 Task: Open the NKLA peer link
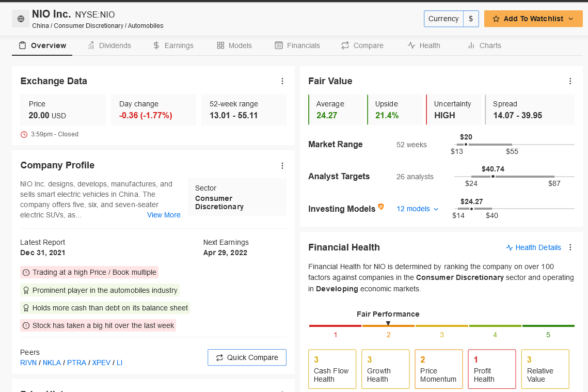pos(52,363)
